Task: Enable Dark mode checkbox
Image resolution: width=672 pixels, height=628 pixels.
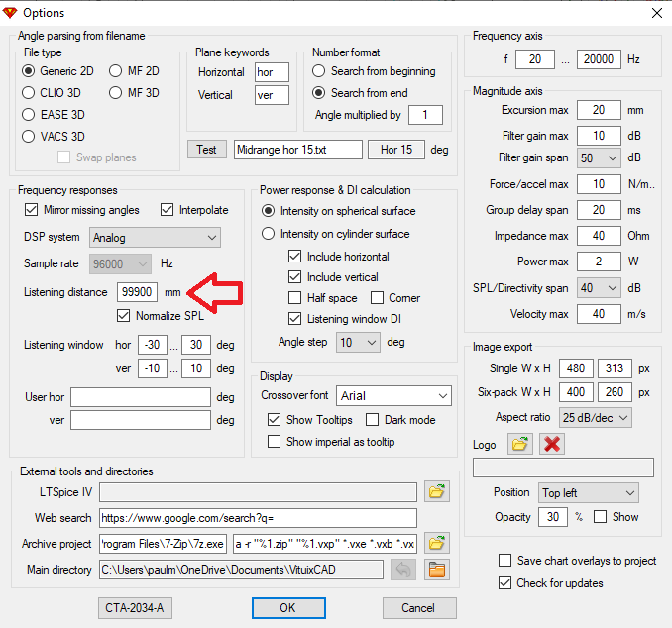Action: (x=372, y=420)
